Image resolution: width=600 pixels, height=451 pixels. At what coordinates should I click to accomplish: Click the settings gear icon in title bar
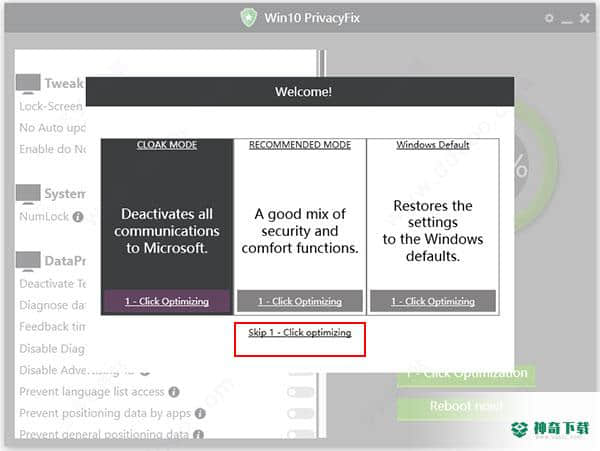549,18
